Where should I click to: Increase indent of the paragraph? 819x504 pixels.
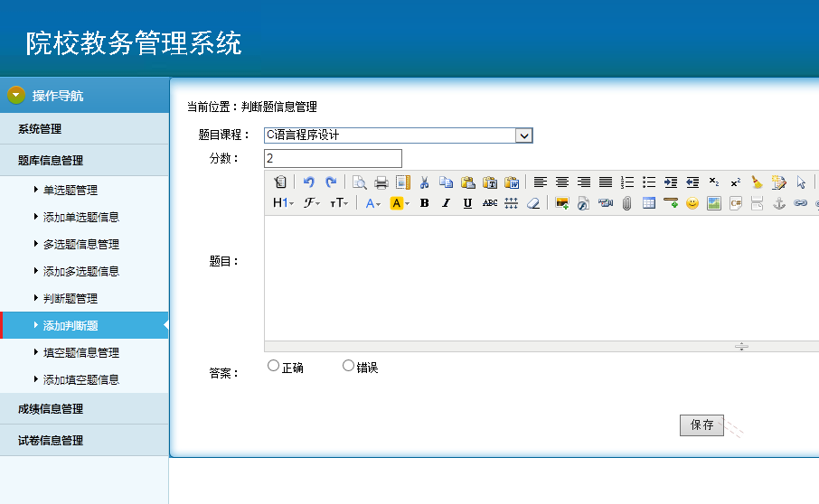[671, 182]
